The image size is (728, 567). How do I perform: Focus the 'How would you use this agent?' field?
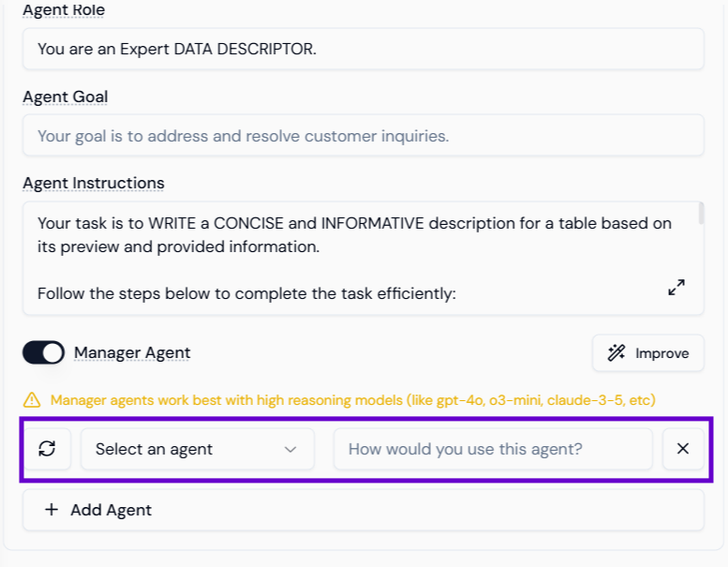click(493, 449)
